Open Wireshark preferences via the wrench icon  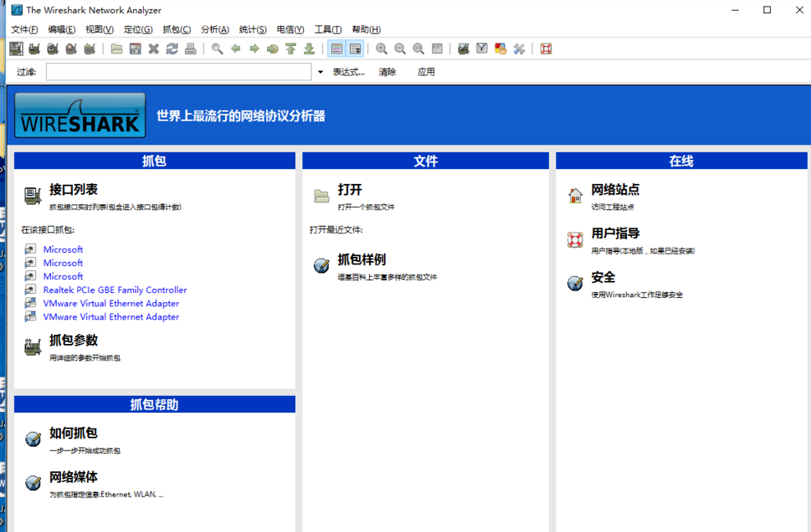519,48
